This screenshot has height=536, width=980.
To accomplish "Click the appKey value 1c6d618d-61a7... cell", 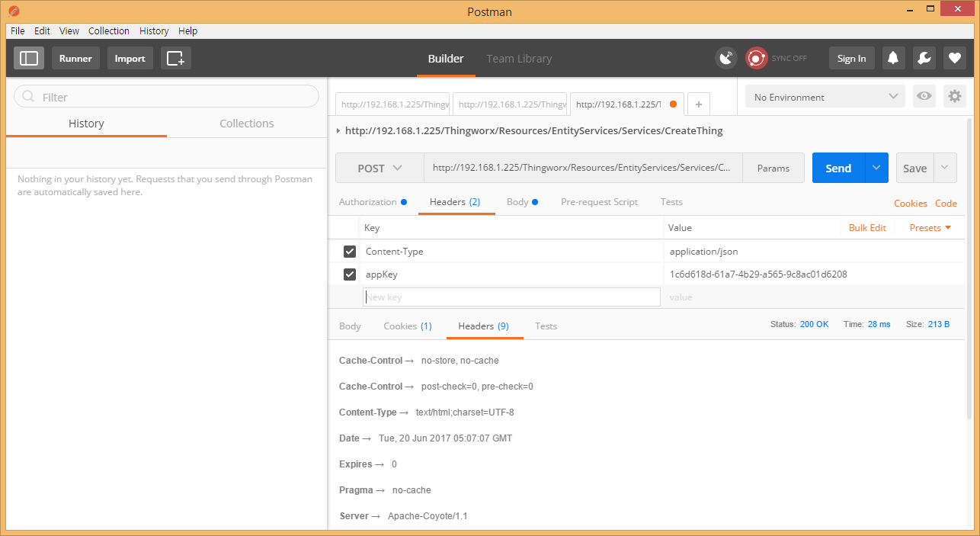I will pyautogui.click(x=813, y=274).
